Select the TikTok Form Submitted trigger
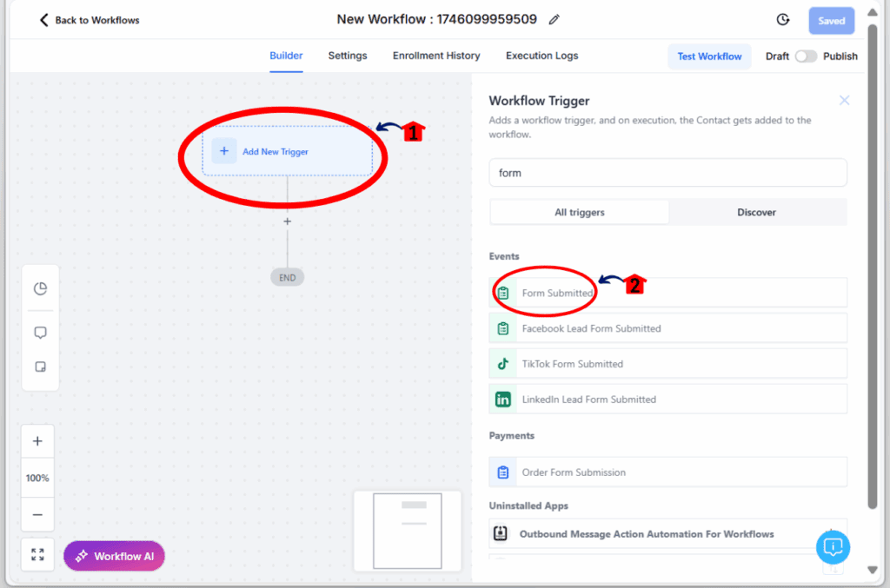The width and height of the screenshot is (890, 588). 668,363
